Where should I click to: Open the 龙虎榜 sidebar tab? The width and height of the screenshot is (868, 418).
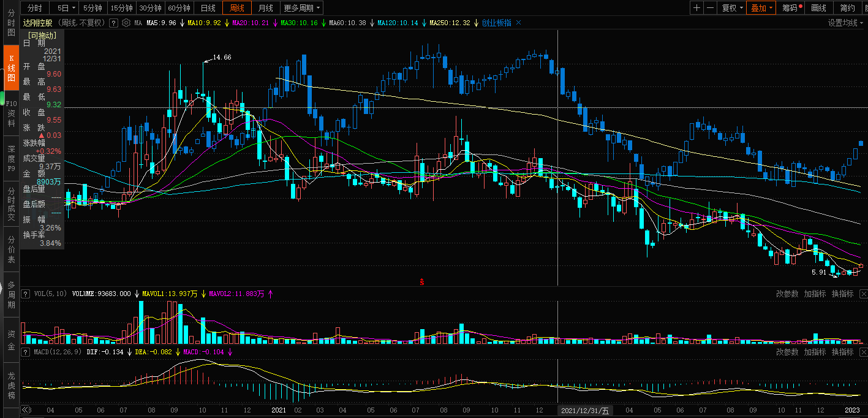pos(11,386)
